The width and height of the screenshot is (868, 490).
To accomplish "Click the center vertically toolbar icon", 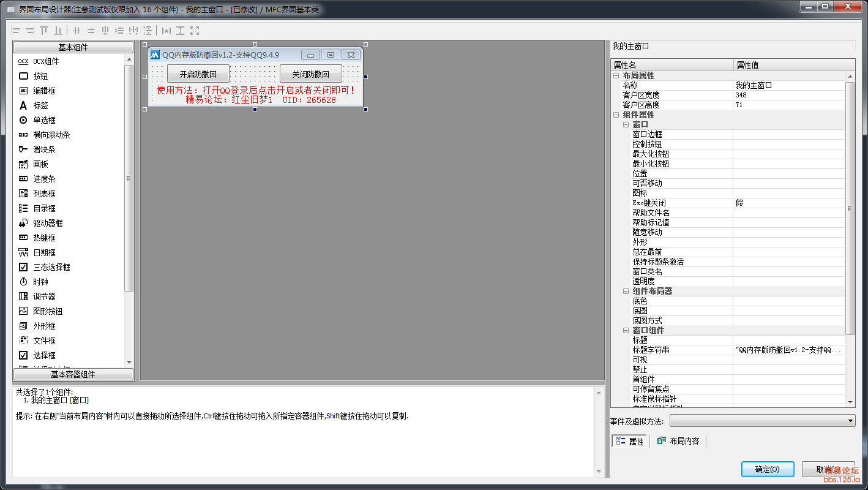I will [x=91, y=30].
